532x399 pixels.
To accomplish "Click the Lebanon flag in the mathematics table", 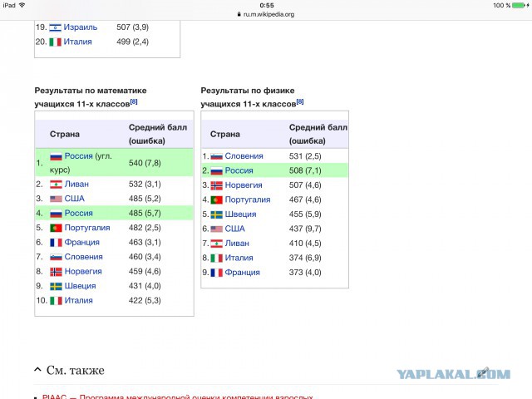I will (x=57, y=184).
